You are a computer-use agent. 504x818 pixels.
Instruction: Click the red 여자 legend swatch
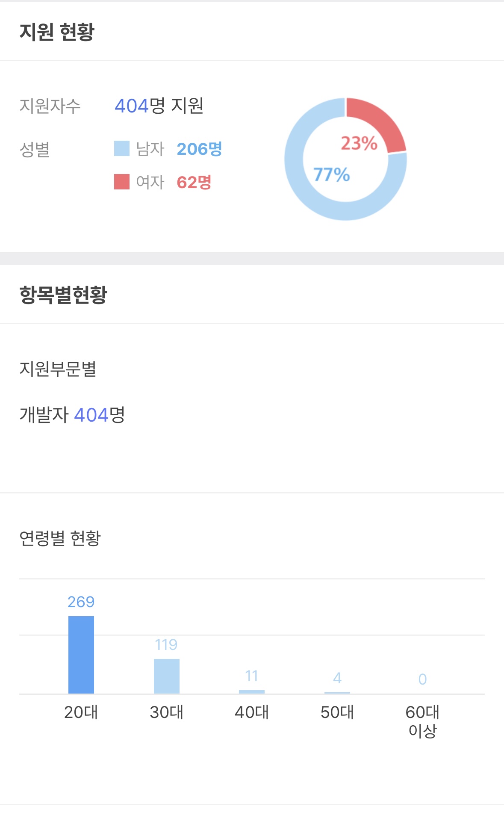tap(121, 182)
